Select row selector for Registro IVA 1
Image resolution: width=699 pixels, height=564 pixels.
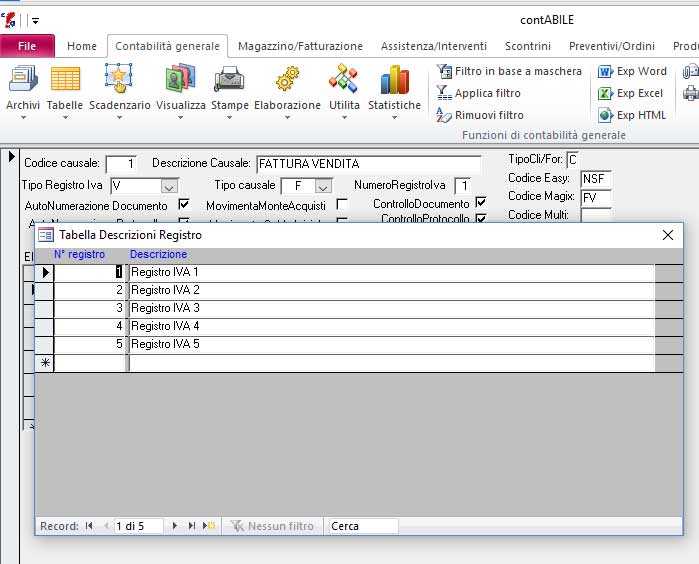point(45,272)
